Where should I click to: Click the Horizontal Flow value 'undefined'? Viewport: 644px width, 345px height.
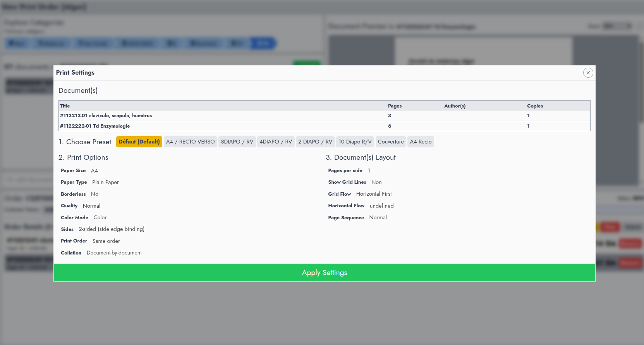[x=381, y=206]
